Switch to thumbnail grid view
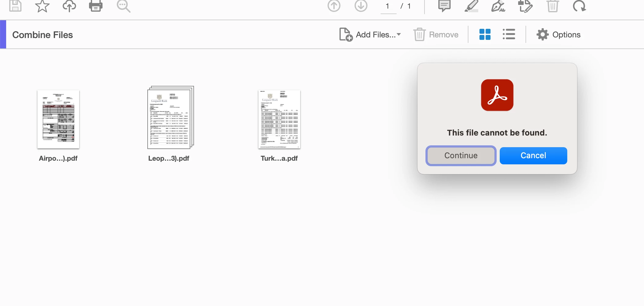The image size is (644, 306). [485, 34]
